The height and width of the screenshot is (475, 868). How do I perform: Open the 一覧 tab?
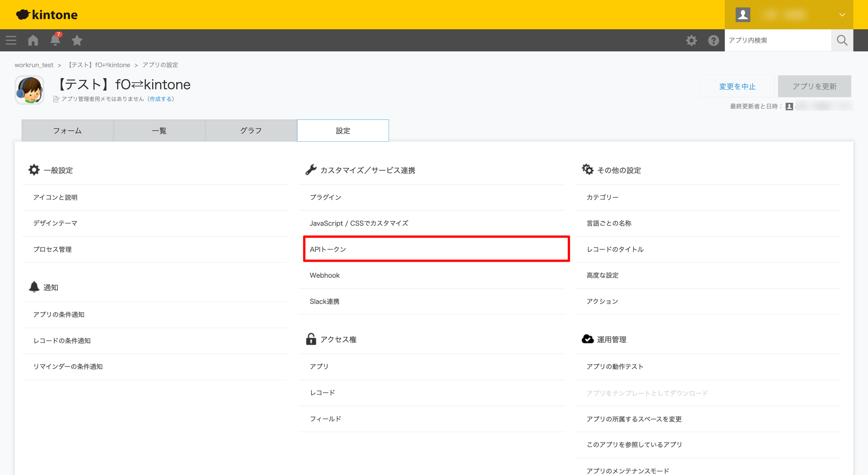[x=159, y=131]
